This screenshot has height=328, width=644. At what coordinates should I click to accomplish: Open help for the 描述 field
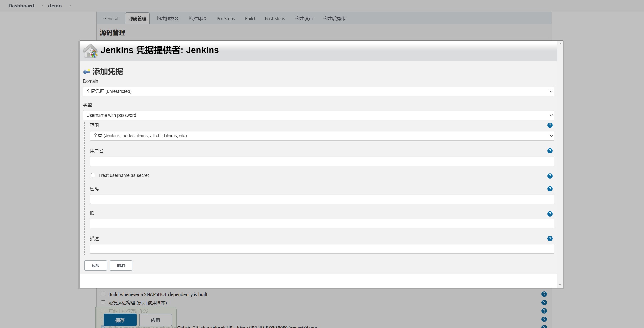pos(550,239)
